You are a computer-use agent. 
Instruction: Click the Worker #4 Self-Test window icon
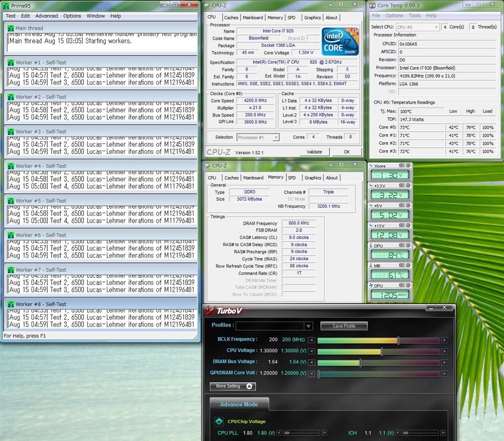tap(10, 166)
